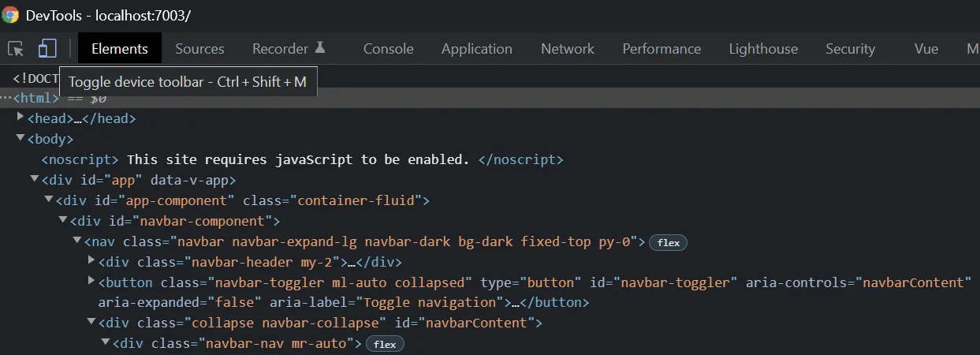
Task: Open the Network tab
Action: 568,49
